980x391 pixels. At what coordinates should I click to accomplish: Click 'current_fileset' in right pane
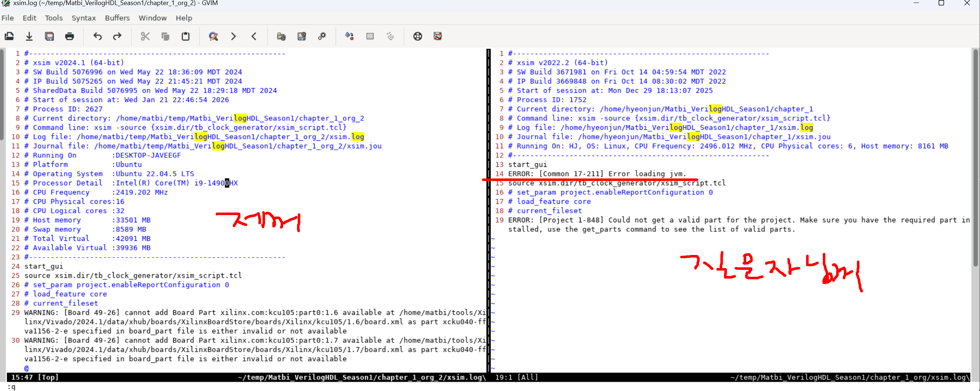[549, 211]
